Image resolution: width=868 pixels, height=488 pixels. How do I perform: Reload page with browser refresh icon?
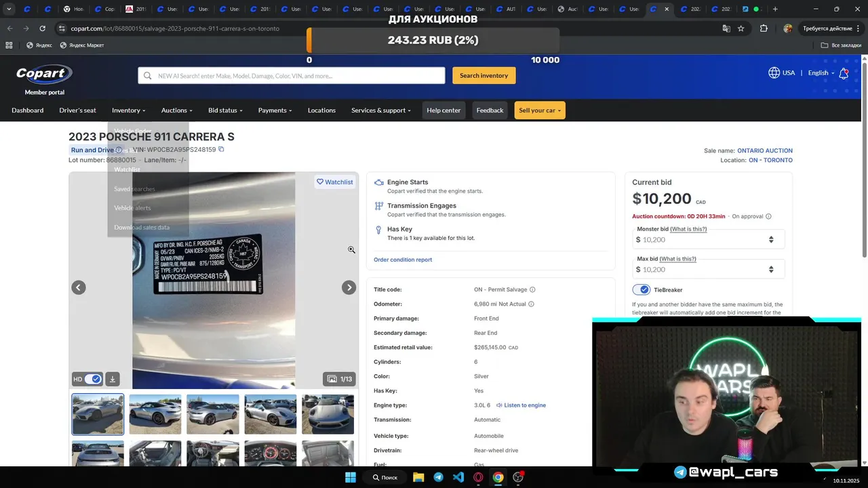42,28
